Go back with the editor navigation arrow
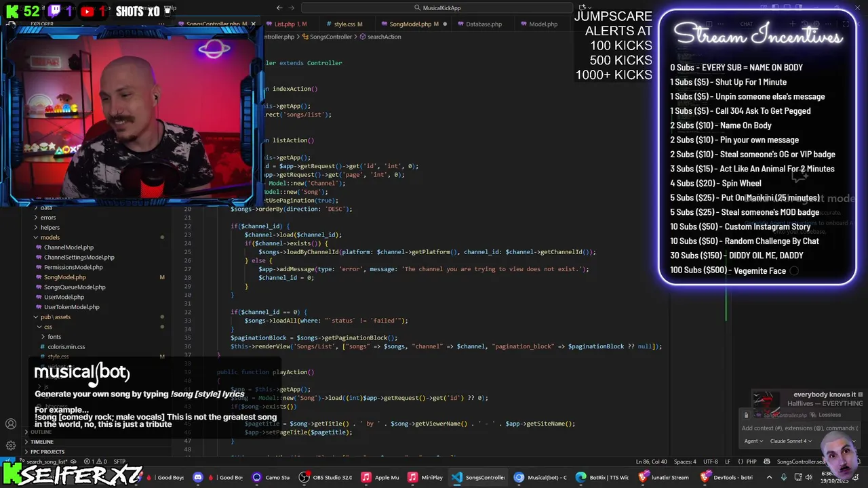This screenshot has height=488, width=868. [279, 8]
